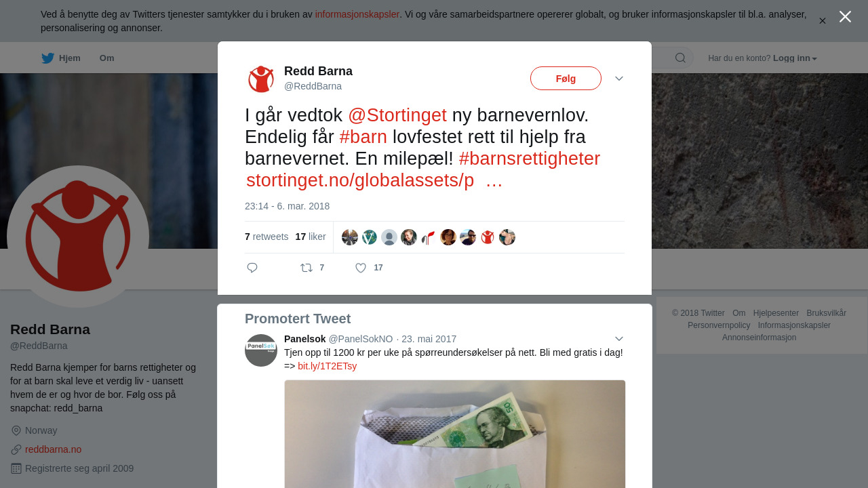868x488 pixels.
Task: Open the money envelope promoted image
Action: coord(455,434)
